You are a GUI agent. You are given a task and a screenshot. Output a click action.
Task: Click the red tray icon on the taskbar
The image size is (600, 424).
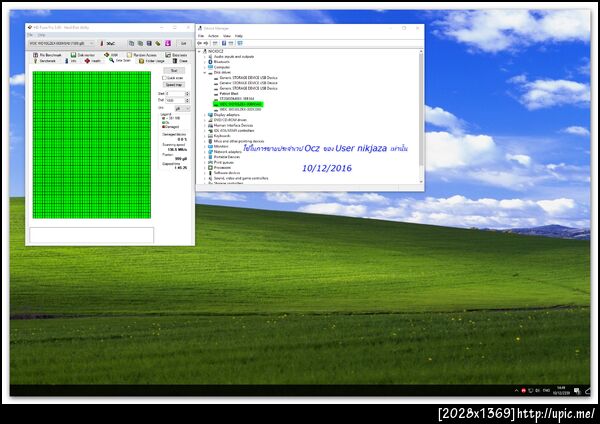click(523, 390)
